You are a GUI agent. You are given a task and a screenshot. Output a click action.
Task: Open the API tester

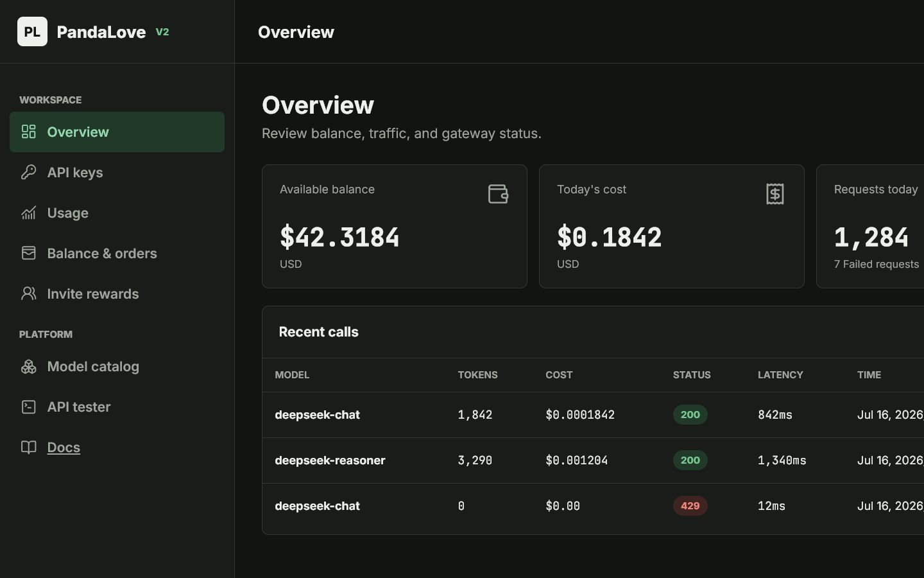[117, 407]
